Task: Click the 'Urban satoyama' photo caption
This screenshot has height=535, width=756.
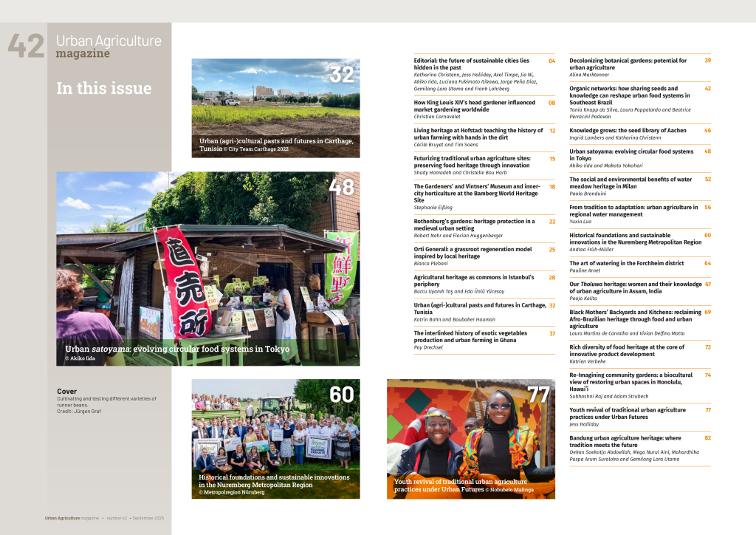Action: [177, 349]
